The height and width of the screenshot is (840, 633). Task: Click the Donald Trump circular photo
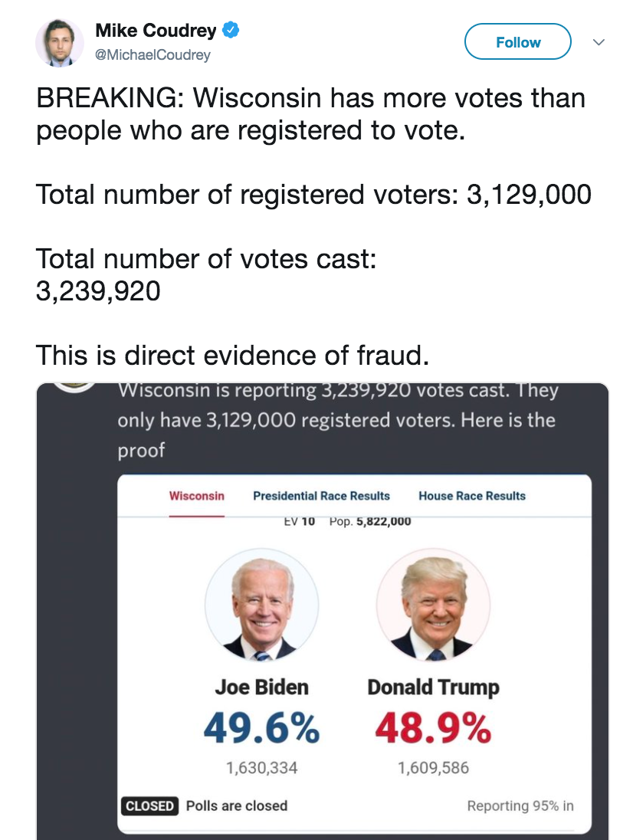(434, 605)
